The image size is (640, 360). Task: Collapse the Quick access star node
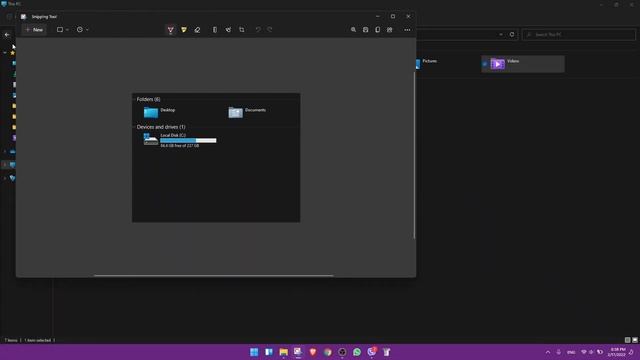[4, 53]
